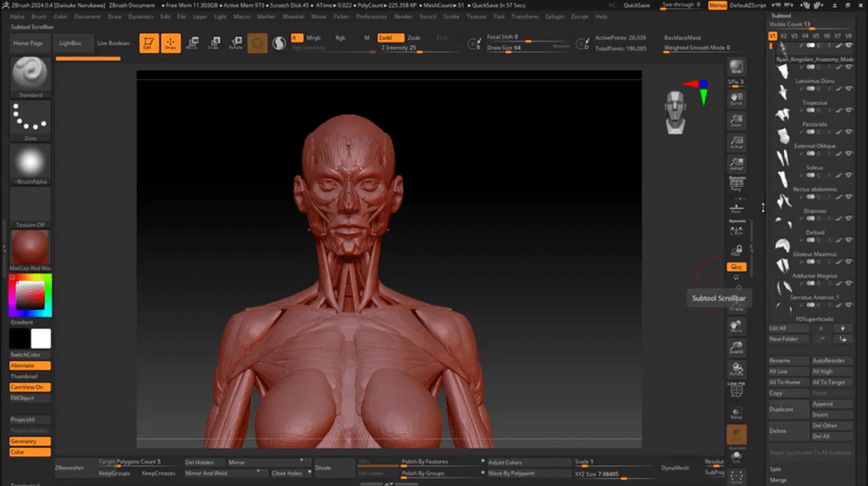868x486 pixels.
Task: Toggle the Zadd mode button
Action: pyautogui.click(x=391, y=38)
